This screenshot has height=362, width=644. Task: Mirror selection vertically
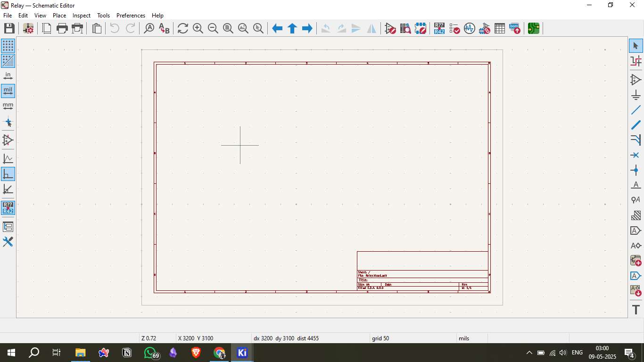pos(356,28)
